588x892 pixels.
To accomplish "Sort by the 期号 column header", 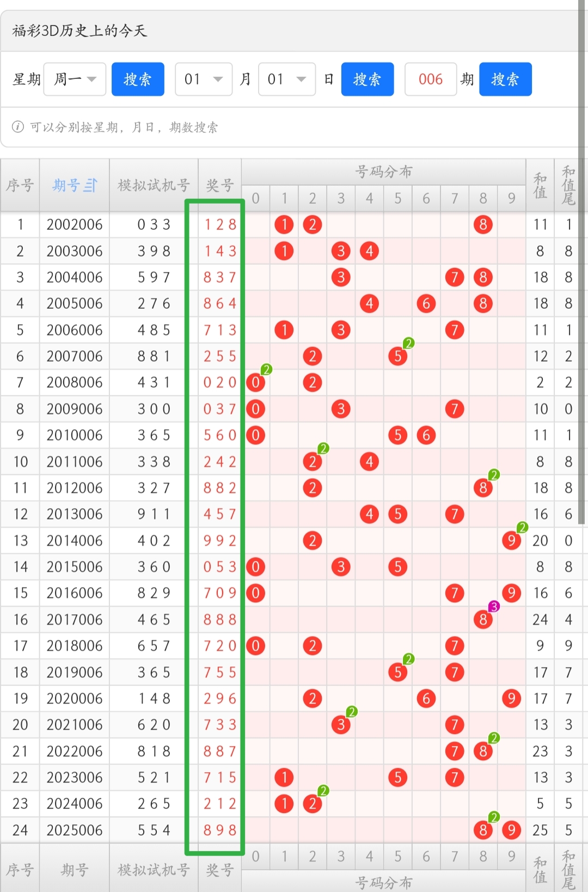I will point(75,186).
